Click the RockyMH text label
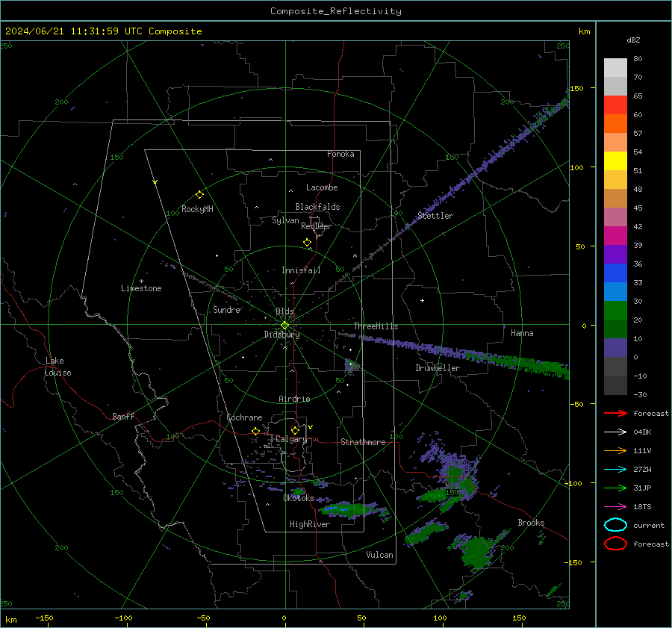The image size is (672, 628). tap(197, 209)
